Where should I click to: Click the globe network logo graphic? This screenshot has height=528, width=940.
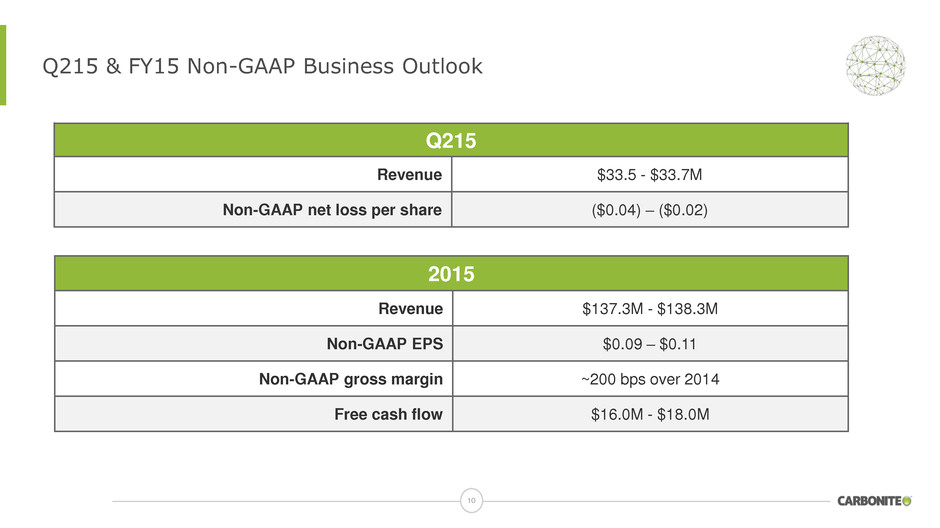875,65
